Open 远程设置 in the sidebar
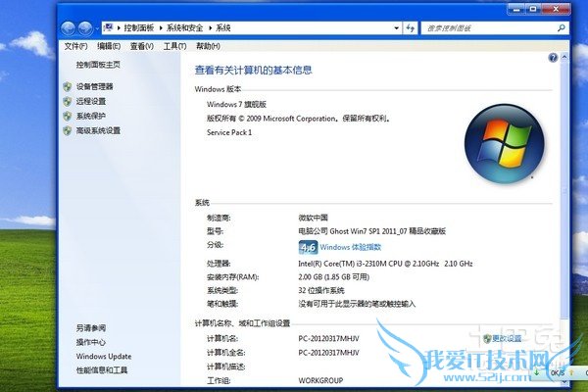The height and width of the screenshot is (392, 588). pos(91,101)
